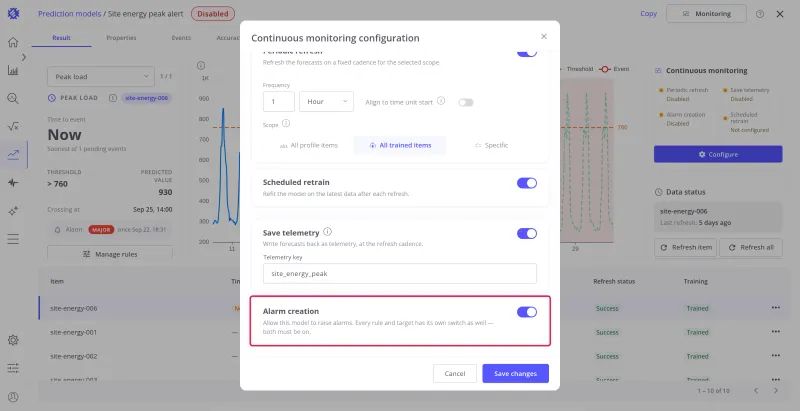Viewport: 800px width, 411px height.
Task: Click info icon beside Align to time unit start
Action: [441, 101]
